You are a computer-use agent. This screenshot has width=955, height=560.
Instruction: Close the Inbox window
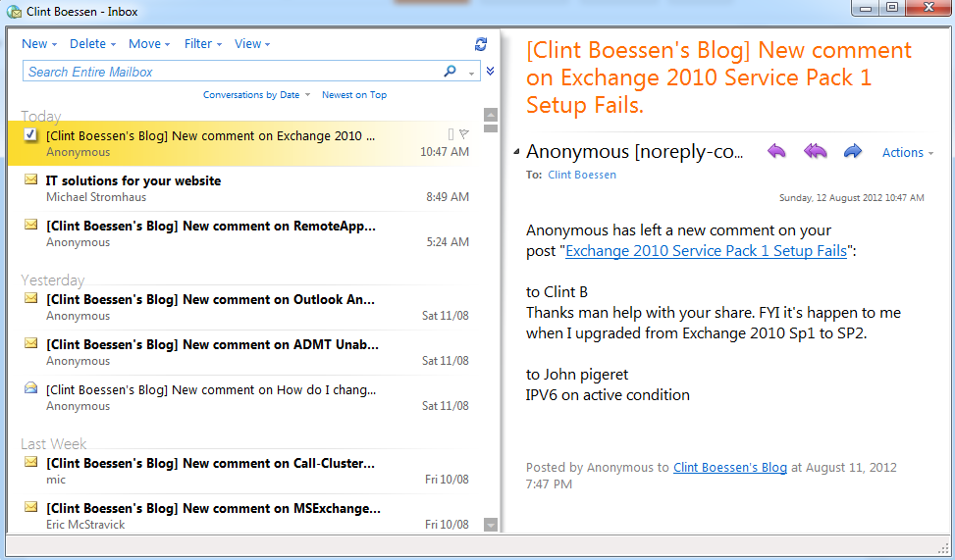coord(929,8)
